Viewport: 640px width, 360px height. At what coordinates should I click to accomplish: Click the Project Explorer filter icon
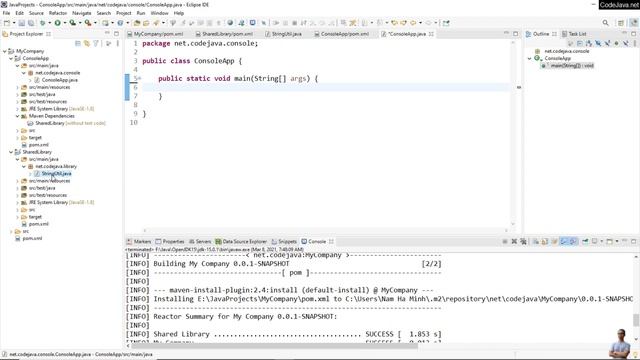coord(96,43)
